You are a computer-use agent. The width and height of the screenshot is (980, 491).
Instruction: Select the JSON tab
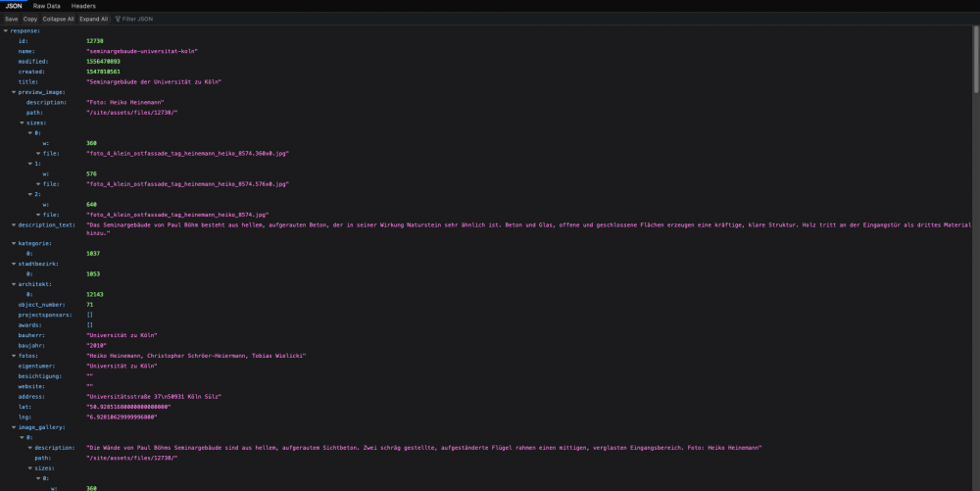click(x=13, y=6)
